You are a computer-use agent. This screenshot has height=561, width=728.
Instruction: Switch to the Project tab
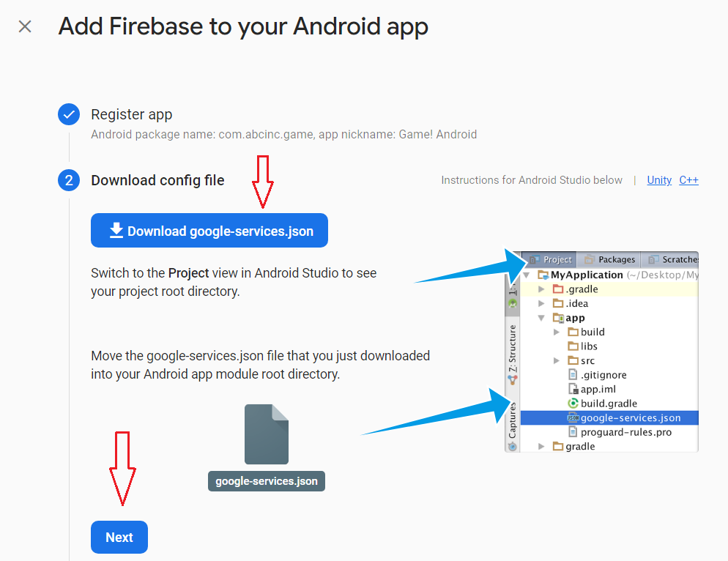pyautogui.click(x=550, y=259)
